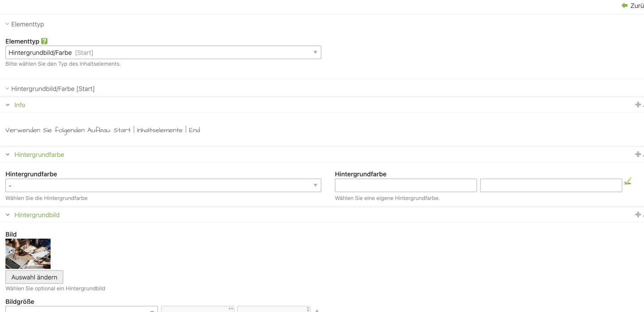The image size is (644, 312).
Task: Collapse the Hintergrundbild/Farbe [Start] section
Action: click(x=50, y=89)
